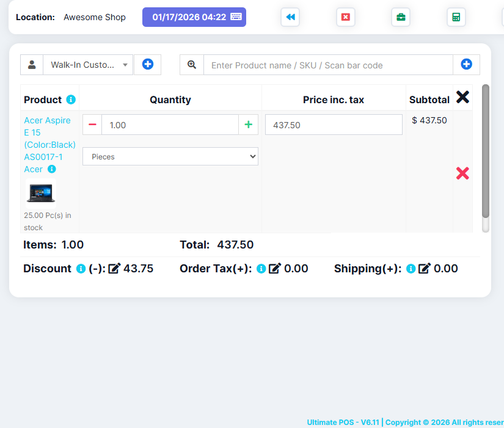Remove Acer Aspire row with red X
The image size is (504, 428).
pyautogui.click(x=462, y=173)
